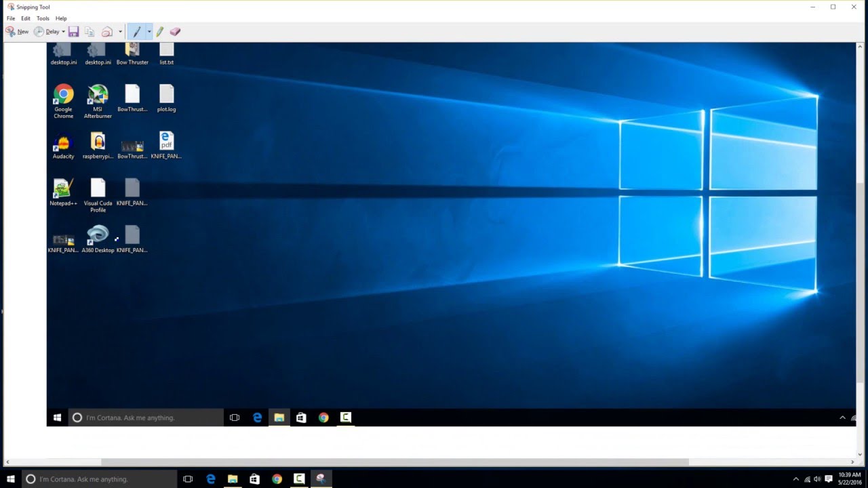Screen dimensions: 868x488
Task: Expand the Send Snip dropdown arrow
Action: tap(120, 32)
